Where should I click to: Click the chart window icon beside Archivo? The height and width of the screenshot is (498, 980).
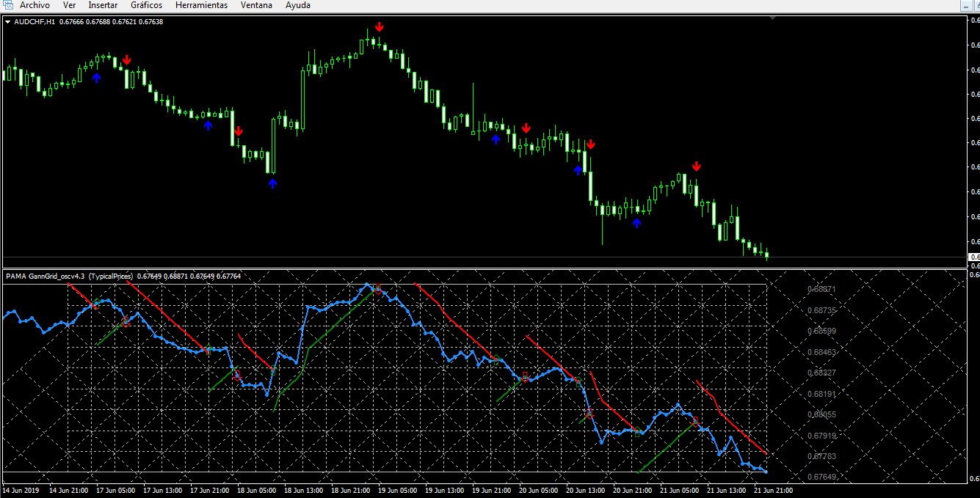(7, 4)
